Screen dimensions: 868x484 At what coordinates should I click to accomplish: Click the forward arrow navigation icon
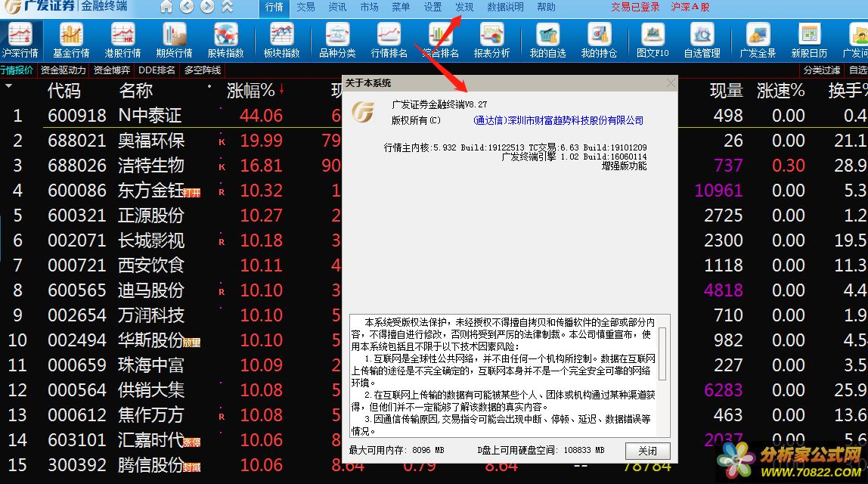[207, 7]
